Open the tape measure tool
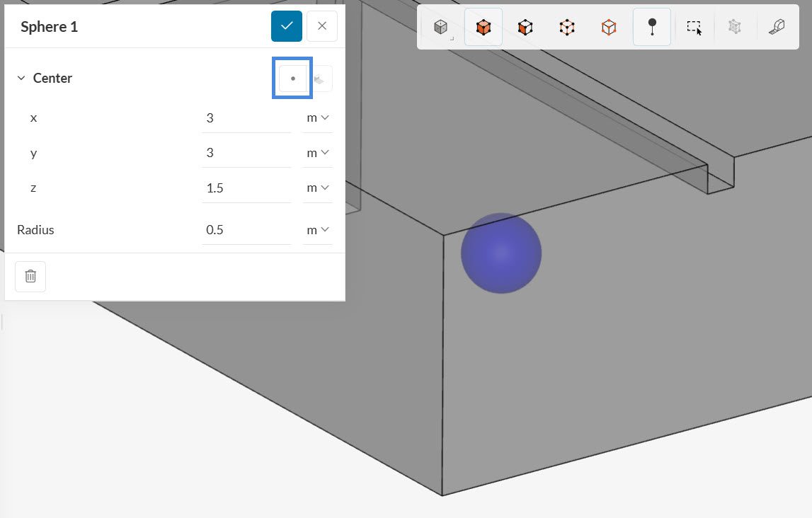 tap(777, 28)
